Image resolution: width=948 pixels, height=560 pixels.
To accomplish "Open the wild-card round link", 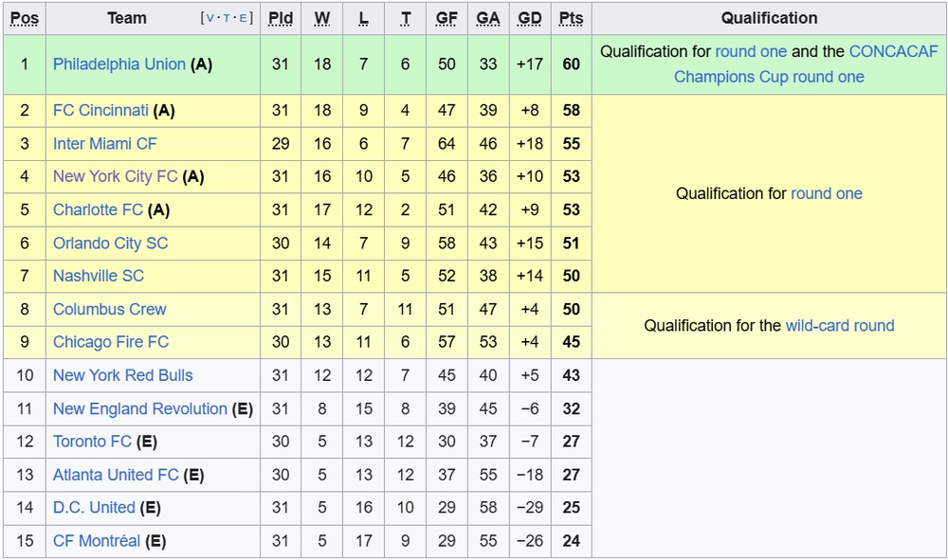I will [840, 326].
